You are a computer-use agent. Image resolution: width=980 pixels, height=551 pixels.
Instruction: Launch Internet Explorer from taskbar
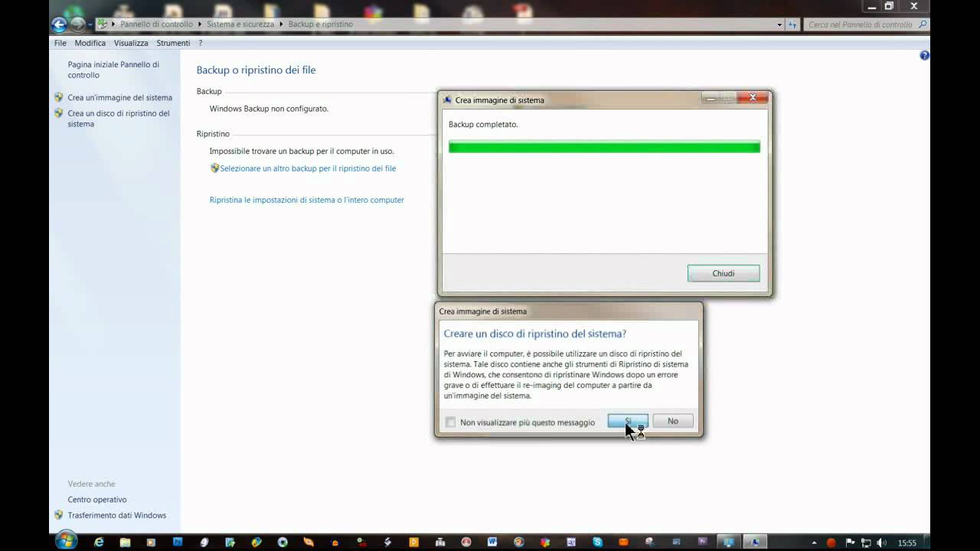99,542
